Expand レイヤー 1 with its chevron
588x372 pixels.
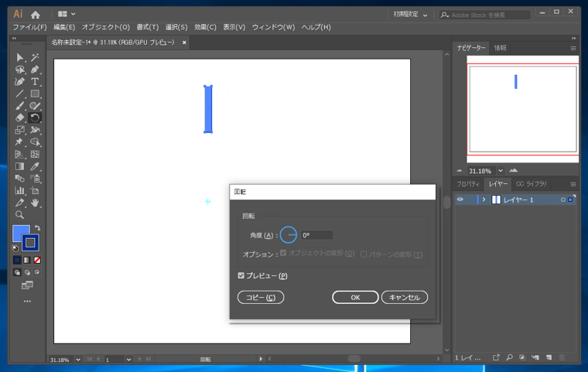[x=484, y=200]
